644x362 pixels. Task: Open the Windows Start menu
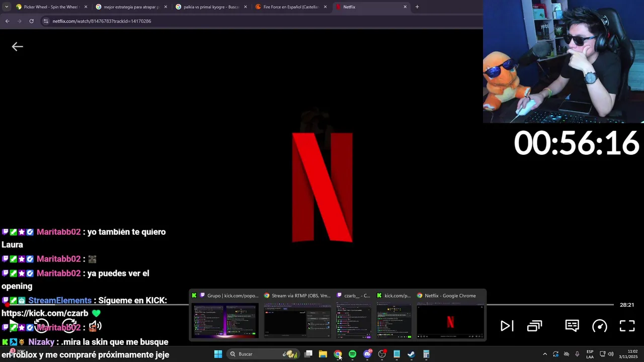218,354
